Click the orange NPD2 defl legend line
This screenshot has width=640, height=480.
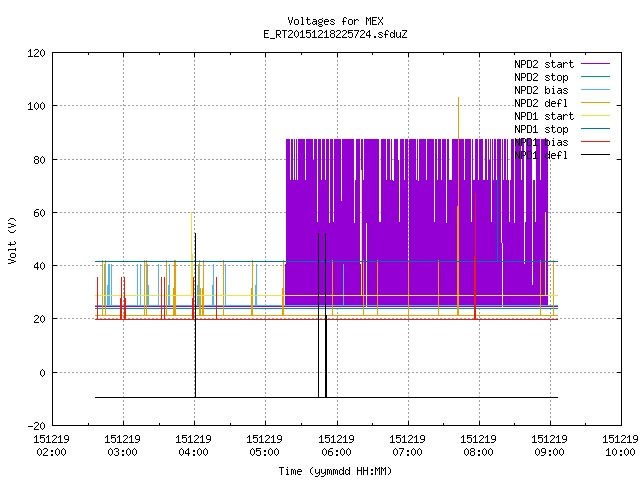(x=596, y=103)
